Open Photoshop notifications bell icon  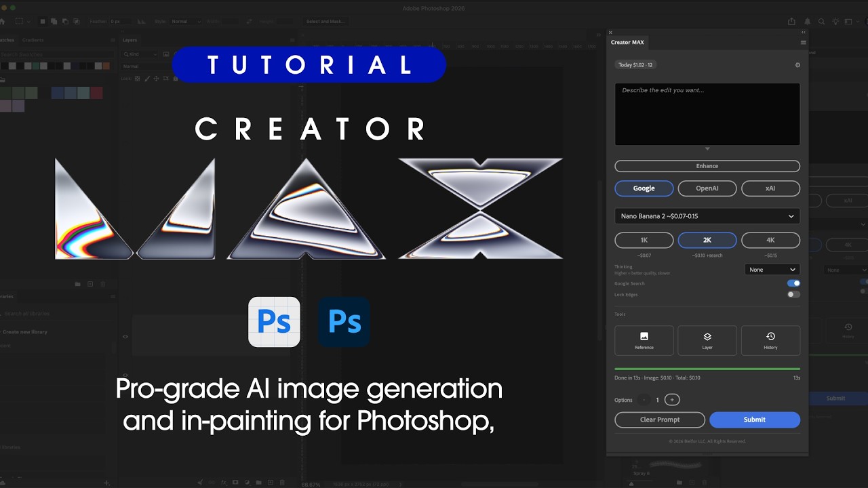coord(808,22)
